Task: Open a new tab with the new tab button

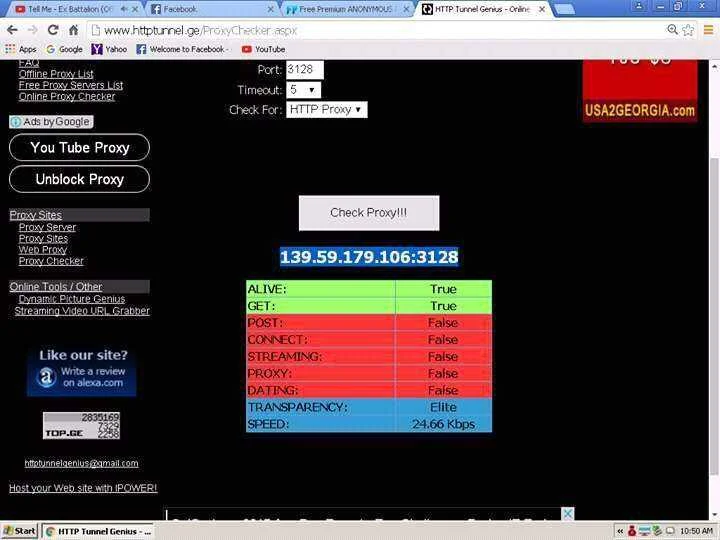Action: click(x=564, y=9)
